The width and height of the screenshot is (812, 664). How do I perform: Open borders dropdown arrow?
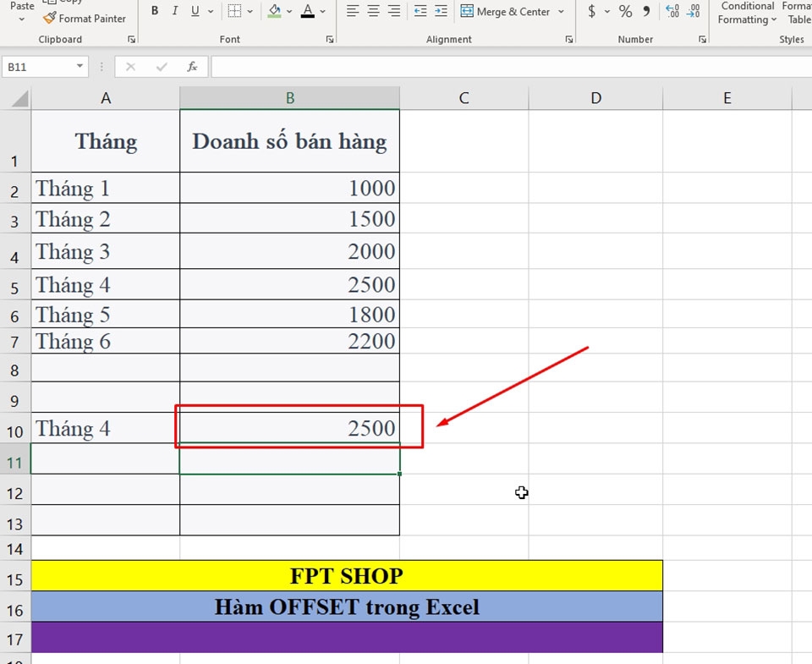[x=250, y=11]
